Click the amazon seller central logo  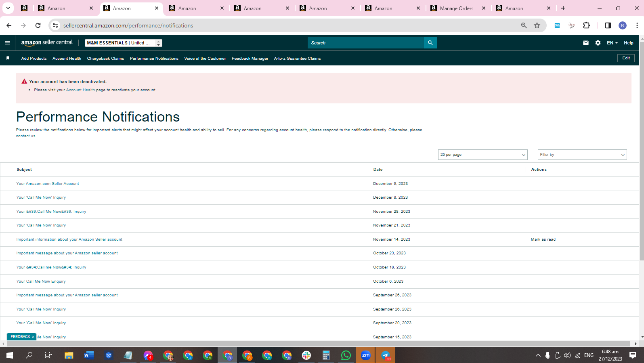[47, 42]
